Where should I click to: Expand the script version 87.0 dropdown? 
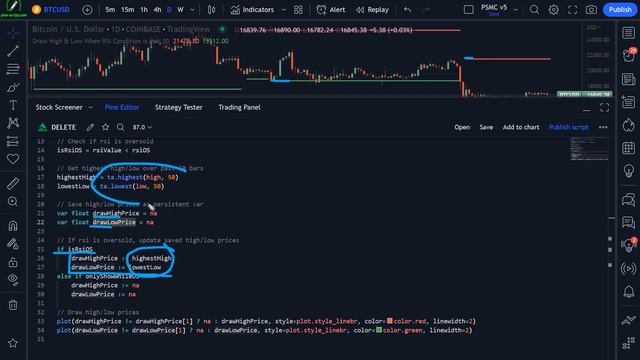point(142,127)
